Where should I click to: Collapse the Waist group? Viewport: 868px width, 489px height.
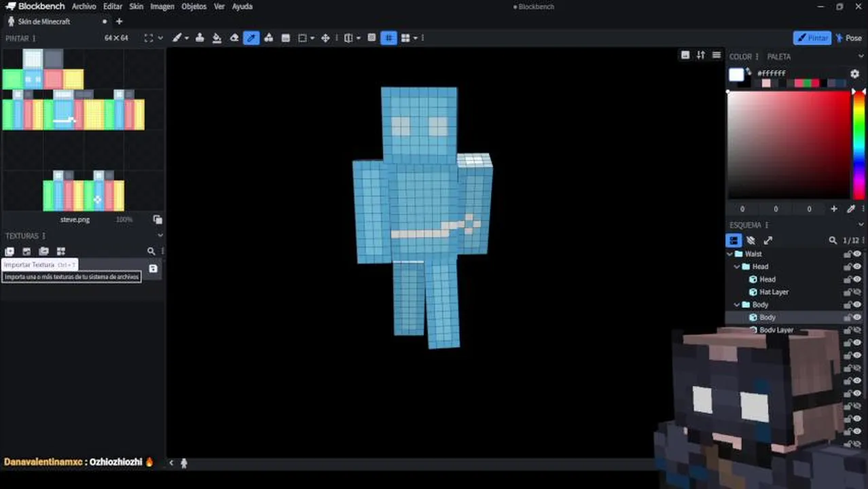730,254
